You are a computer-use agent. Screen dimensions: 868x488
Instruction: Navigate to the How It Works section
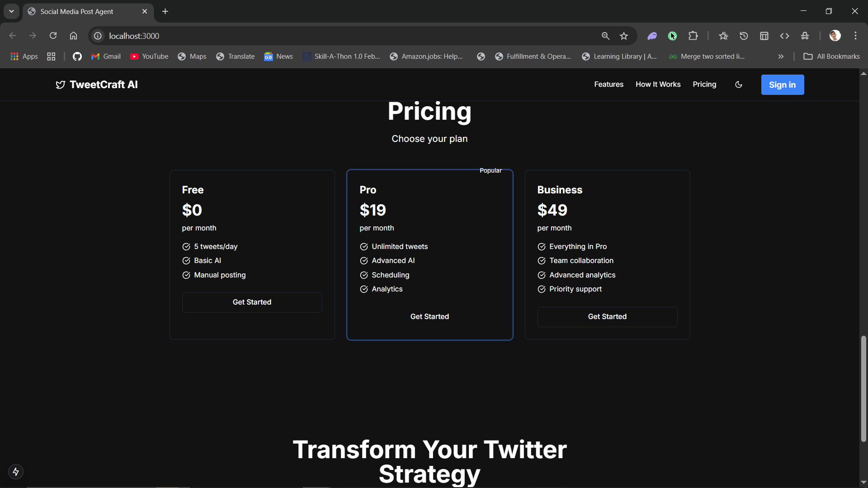click(658, 84)
